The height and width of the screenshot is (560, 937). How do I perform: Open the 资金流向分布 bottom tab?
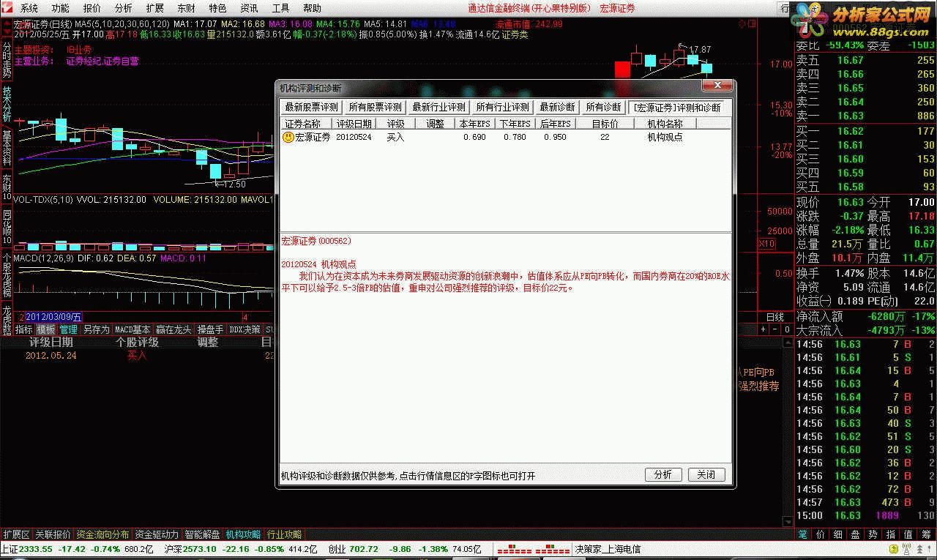pyautogui.click(x=103, y=535)
